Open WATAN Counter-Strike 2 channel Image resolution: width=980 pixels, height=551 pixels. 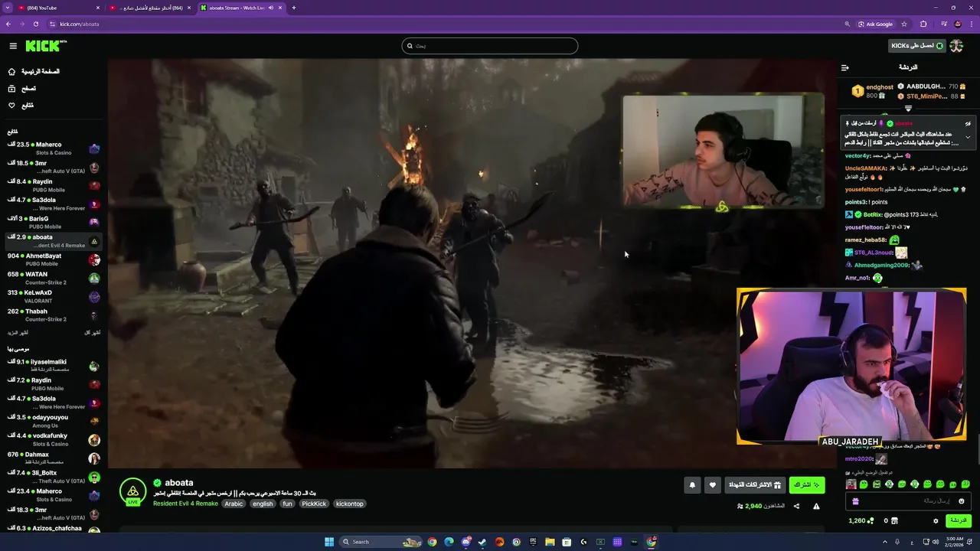click(54, 278)
